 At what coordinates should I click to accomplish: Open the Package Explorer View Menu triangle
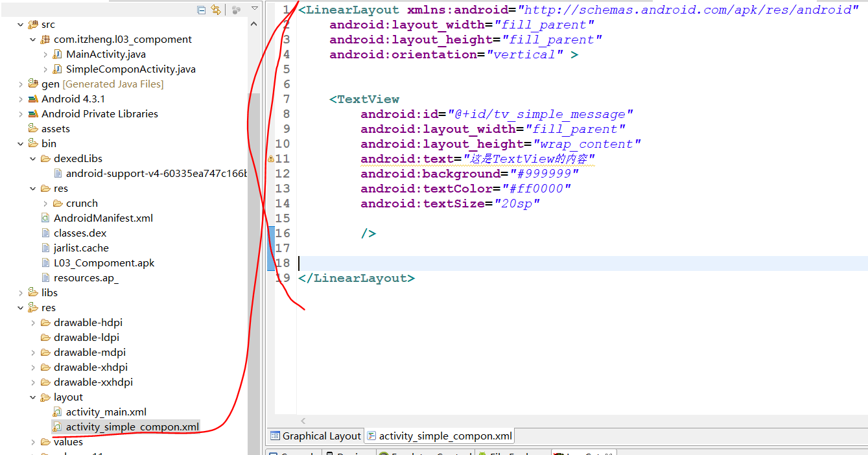(x=254, y=8)
